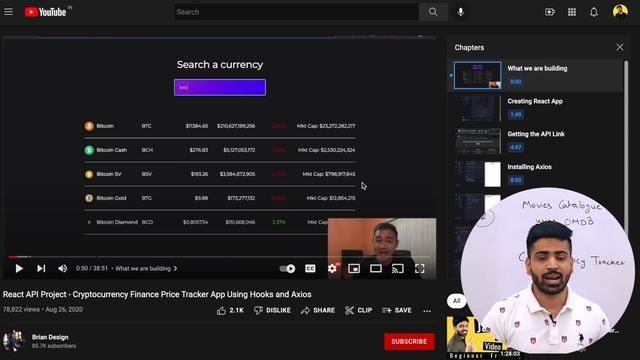The height and width of the screenshot is (360, 640).
Task: Click the SHARE button
Action: (x=318, y=311)
